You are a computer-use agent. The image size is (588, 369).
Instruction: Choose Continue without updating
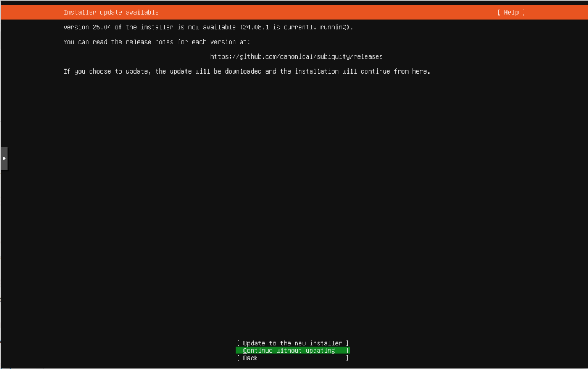292,351
